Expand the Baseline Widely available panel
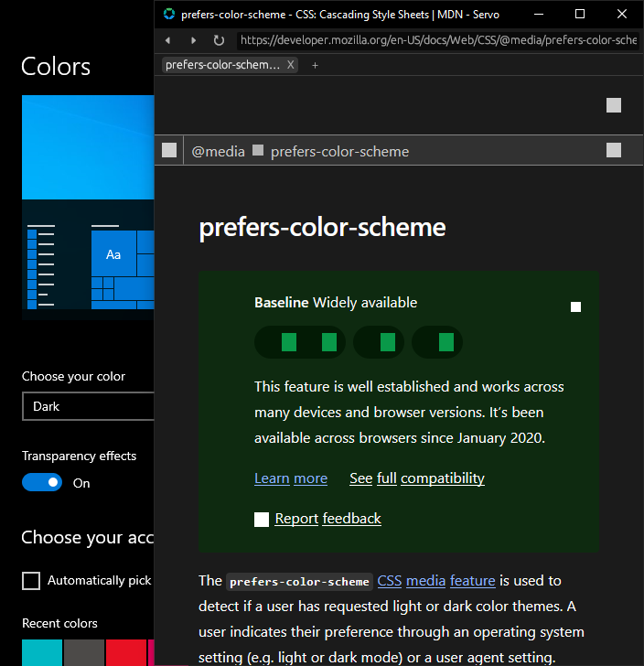The height and width of the screenshot is (666, 644). pyautogui.click(x=575, y=306)
